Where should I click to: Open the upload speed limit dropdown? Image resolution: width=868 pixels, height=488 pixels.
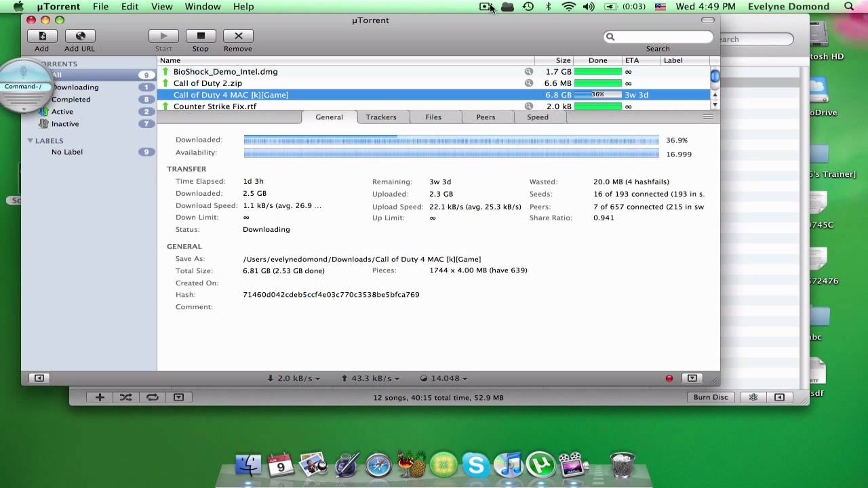coord(370,378)
